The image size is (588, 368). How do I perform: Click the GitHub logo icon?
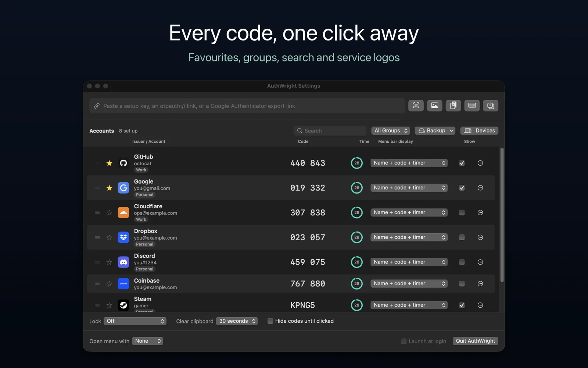[123, 163]
